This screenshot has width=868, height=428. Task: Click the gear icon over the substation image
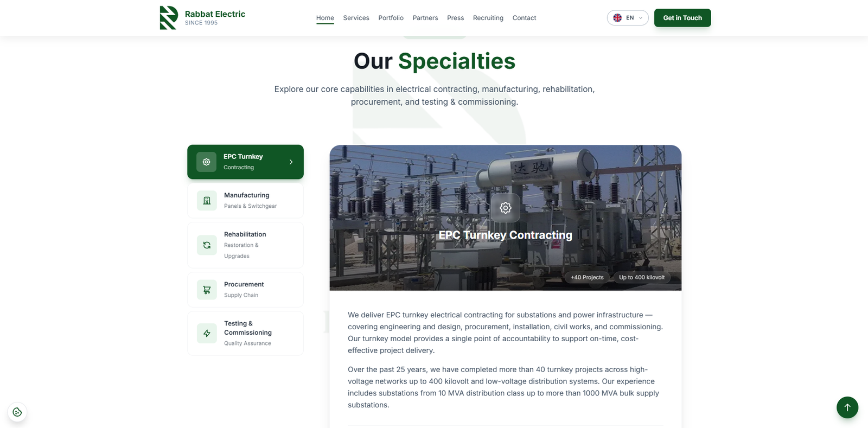506,208
